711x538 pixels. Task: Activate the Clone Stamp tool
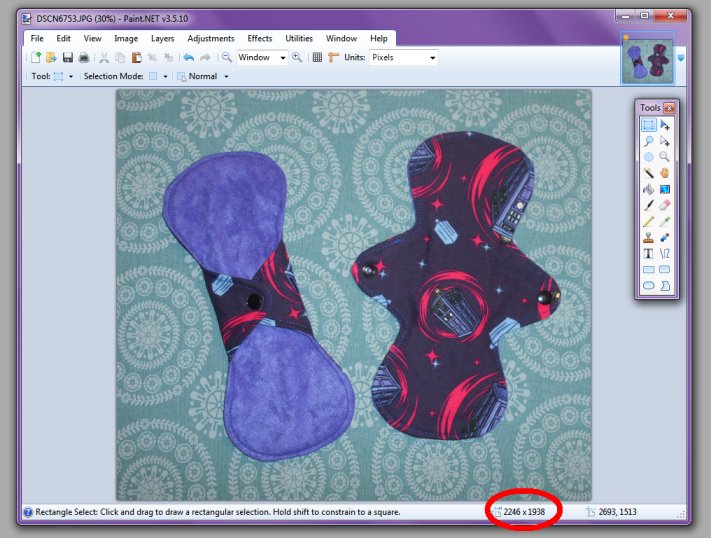click(x=648, y=238)
